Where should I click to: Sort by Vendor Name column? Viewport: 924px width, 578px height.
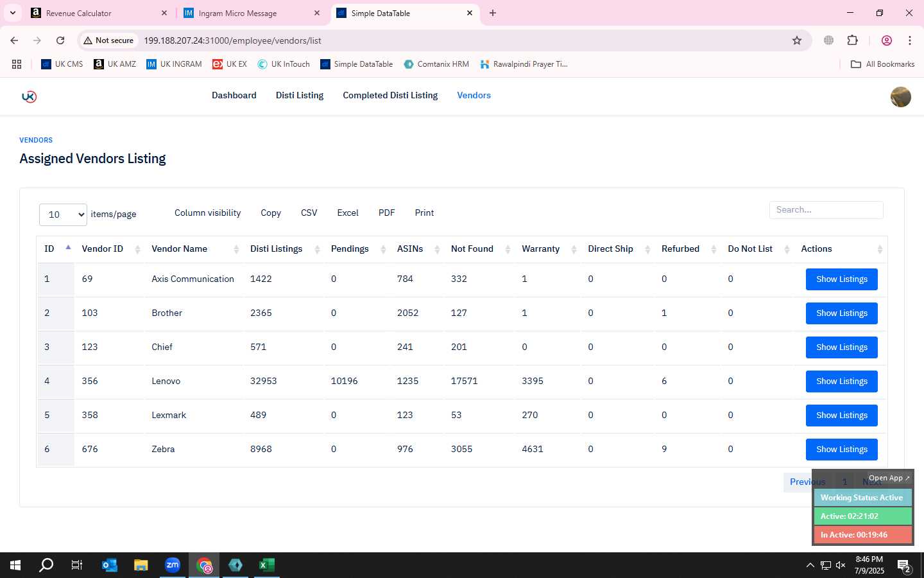coord(194,249)
